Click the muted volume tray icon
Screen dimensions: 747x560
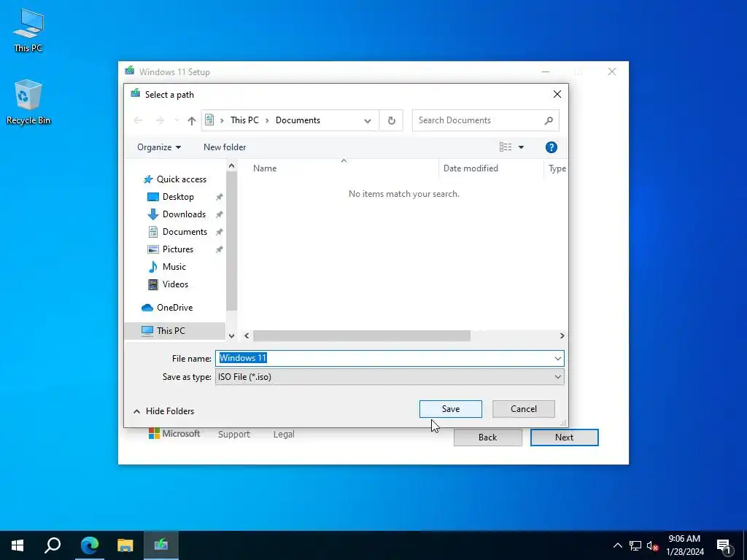652,545
